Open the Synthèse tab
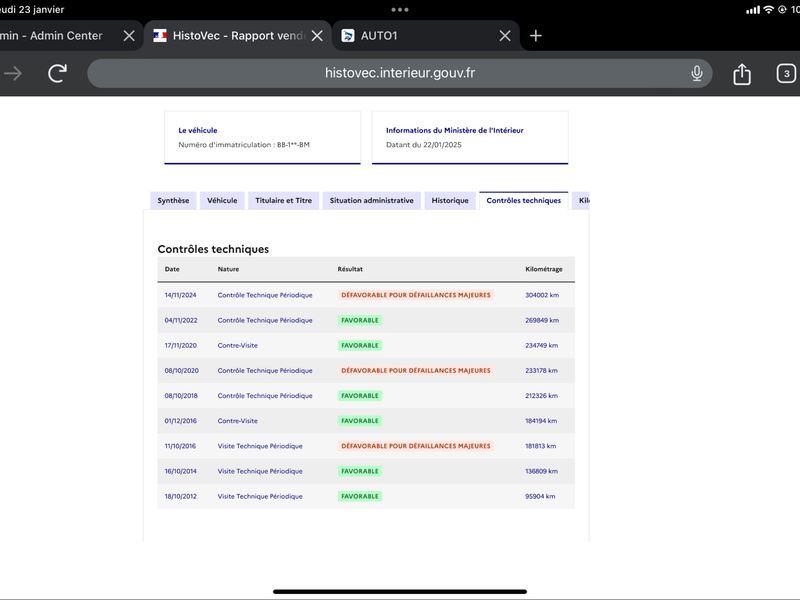800x600 pixels. [173, 201]
